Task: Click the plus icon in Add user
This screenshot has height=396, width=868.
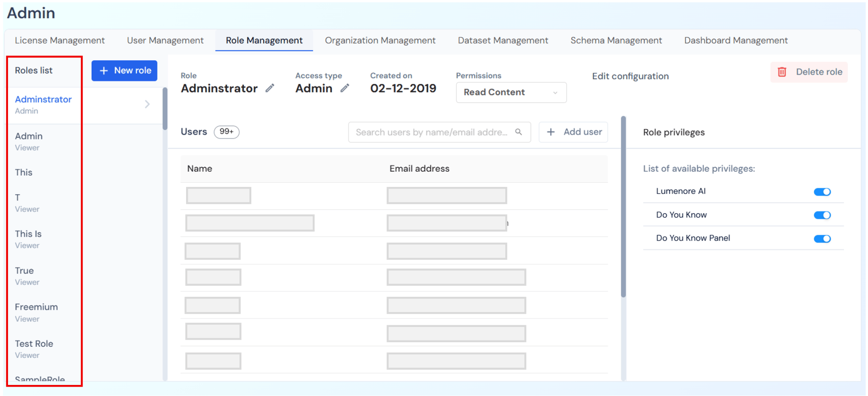Action: tap(551, 132)
